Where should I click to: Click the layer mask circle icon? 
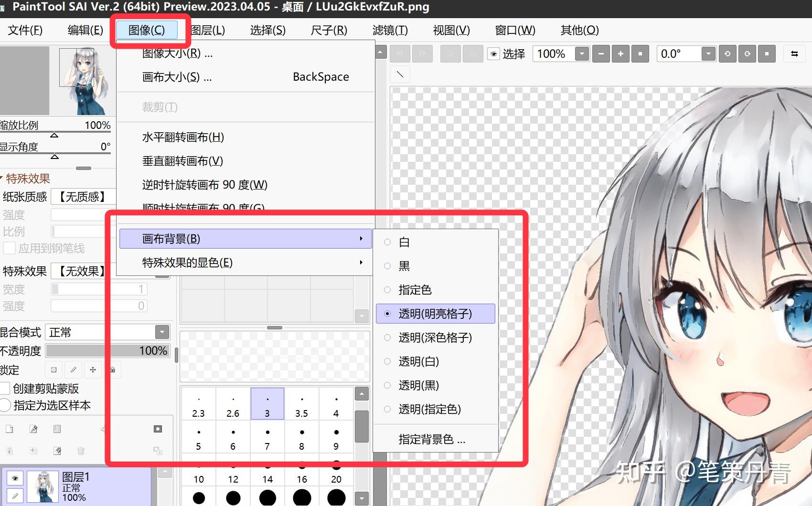click(158, 429)
